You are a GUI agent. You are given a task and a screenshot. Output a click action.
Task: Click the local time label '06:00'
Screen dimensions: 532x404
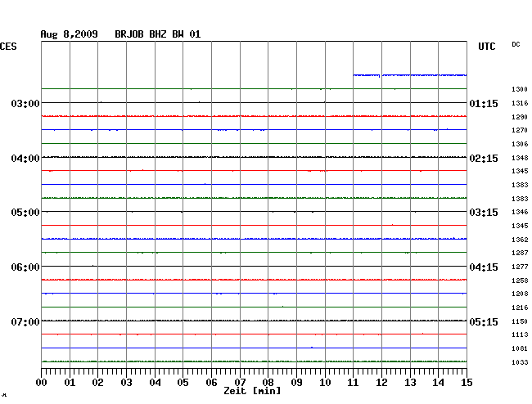coord(25,267)
